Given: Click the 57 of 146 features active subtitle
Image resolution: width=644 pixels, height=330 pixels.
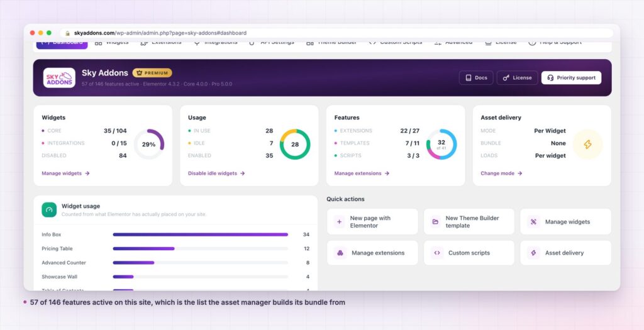Looking at the screenshot, I should pos(157,84).
